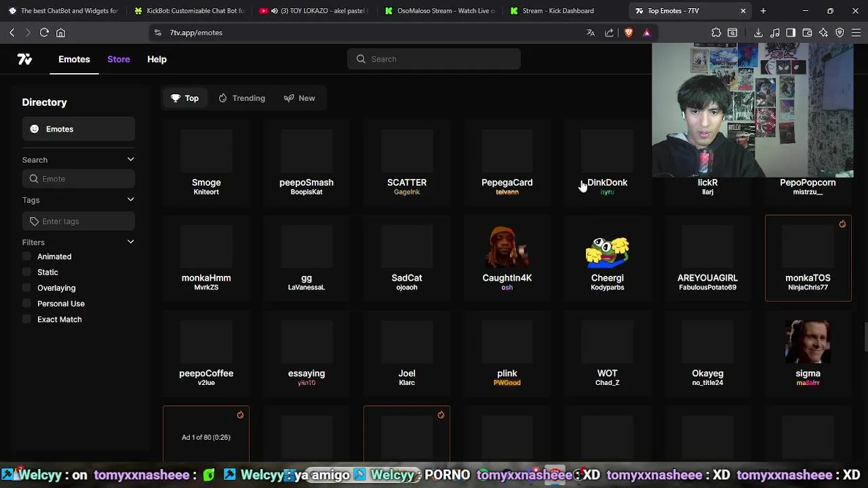Select the Emotes directory entry
The image size is (868, 488).
79,129
